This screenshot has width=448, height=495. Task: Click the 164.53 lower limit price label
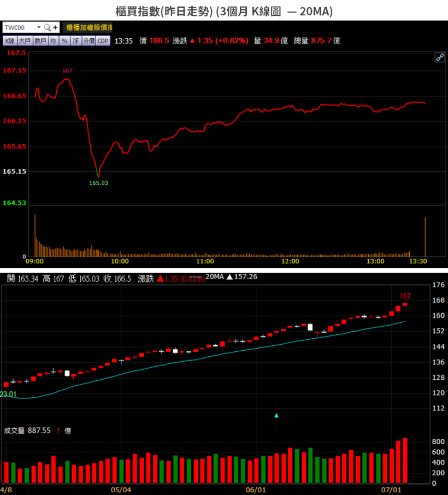[15, 203]
